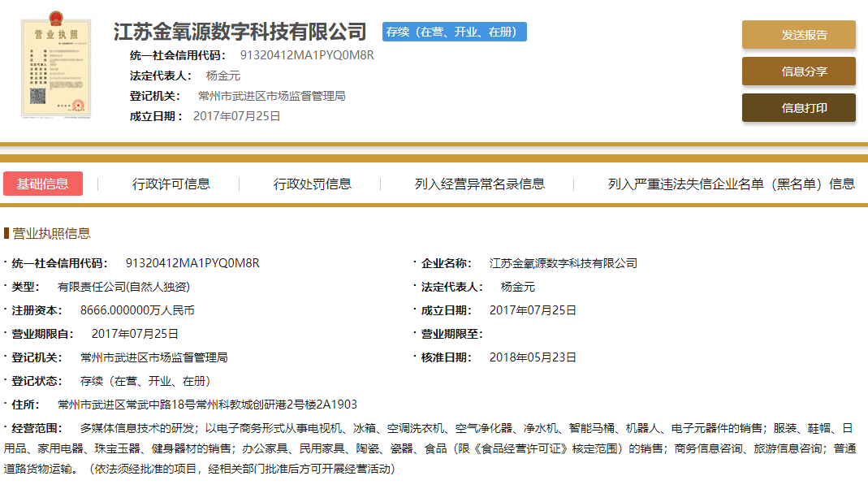This screenshot has width=868, height=489.
Task: Click the 信息打印 button
Action: [x=798, y=108]
